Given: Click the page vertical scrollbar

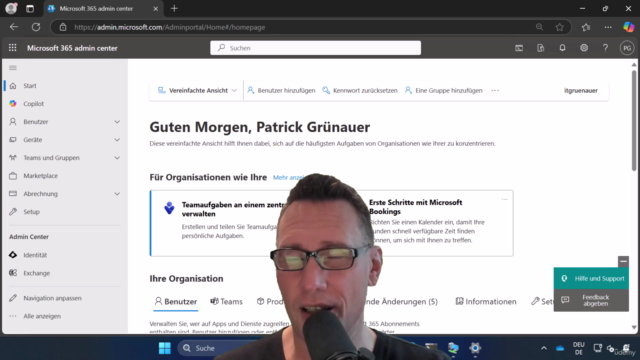Looking at the screenshot, I should click(634, 120).
